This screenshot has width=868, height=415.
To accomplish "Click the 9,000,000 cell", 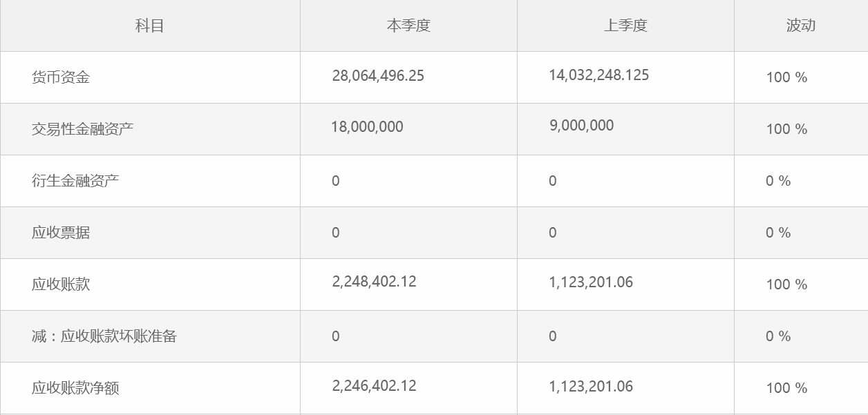I will coord(582,126).
